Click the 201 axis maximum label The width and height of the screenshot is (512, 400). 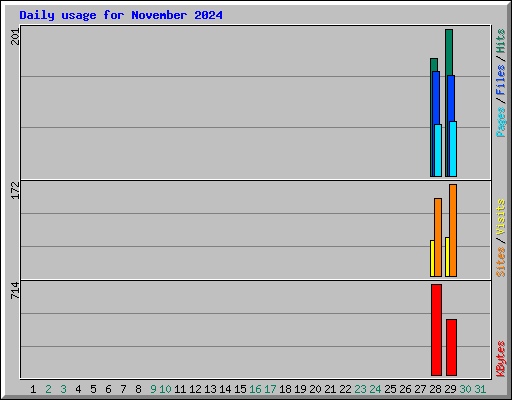tap(15, 37)
